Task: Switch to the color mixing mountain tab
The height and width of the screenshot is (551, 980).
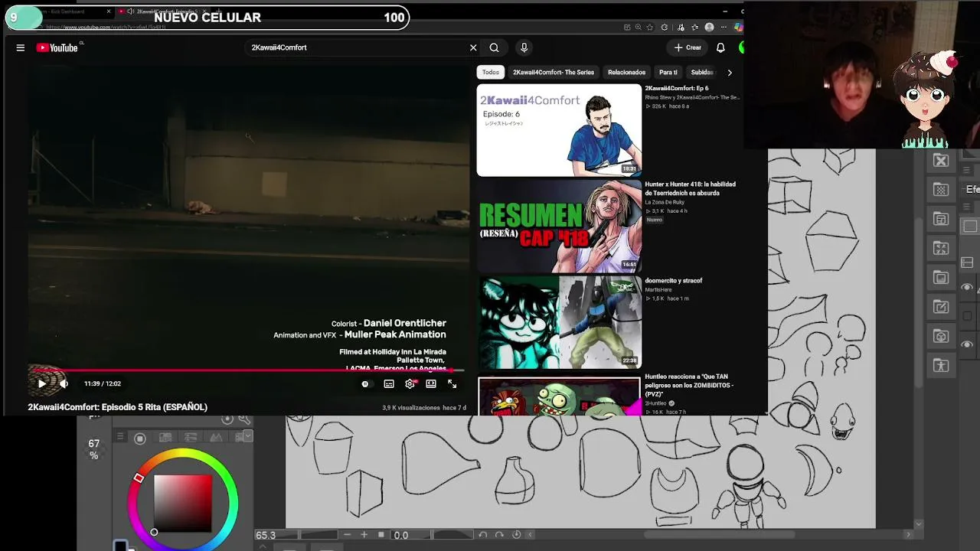Action: [216, 438]
